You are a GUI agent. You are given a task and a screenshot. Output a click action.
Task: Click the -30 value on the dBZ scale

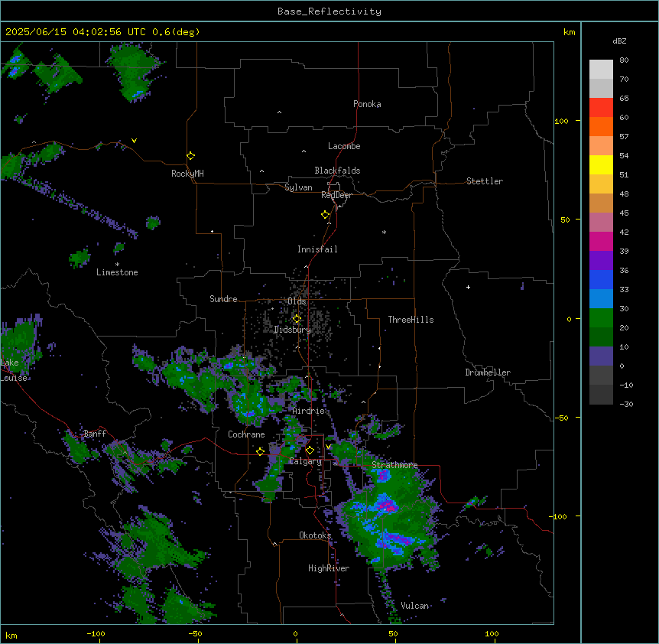click(x=626, y=404)
